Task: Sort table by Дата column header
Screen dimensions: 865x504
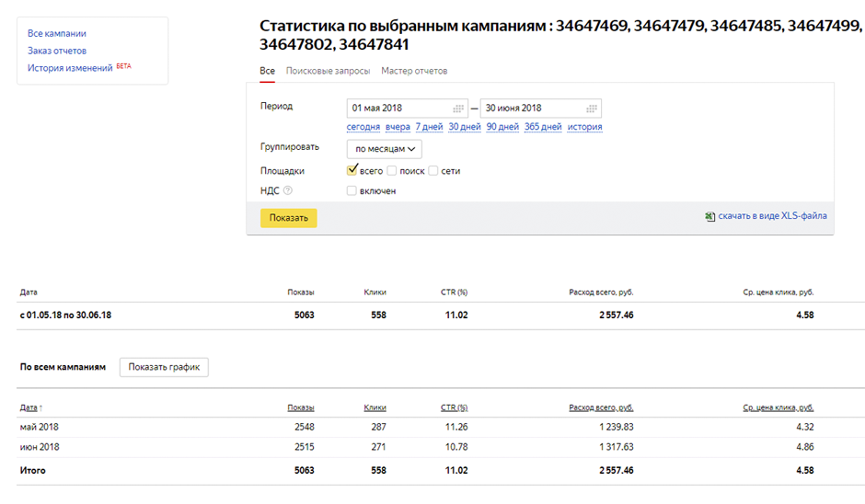Action: click(x=29, y=407)
